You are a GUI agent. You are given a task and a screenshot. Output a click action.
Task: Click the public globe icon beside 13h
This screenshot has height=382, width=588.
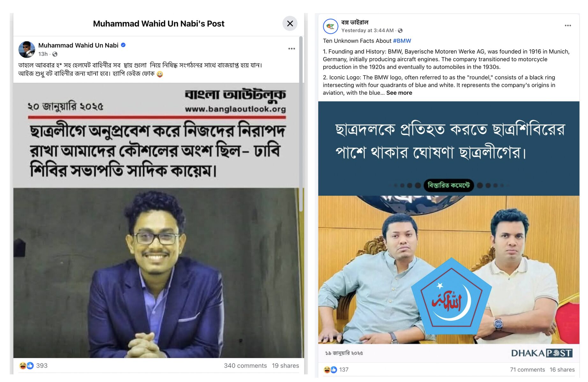tap(55, 54)
